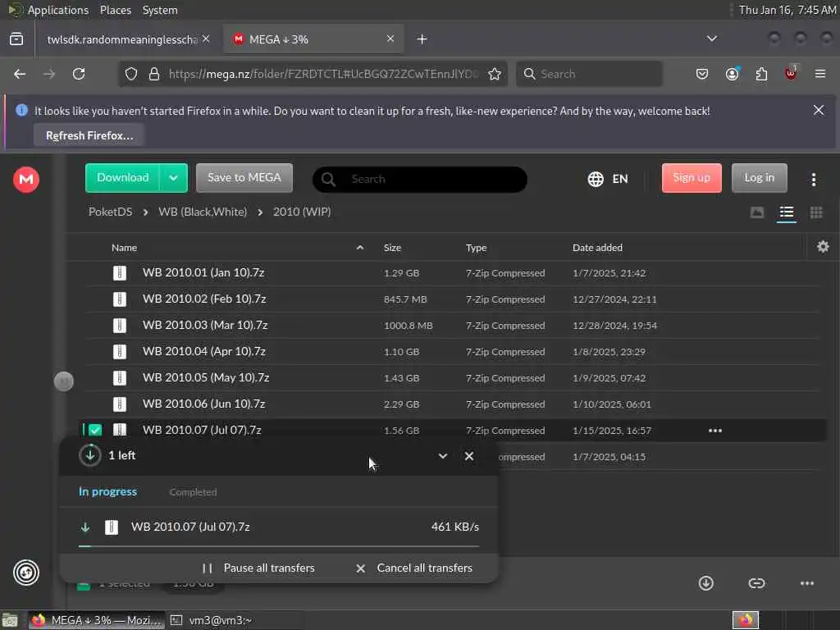Switch to list view icon

pos(787,212)
